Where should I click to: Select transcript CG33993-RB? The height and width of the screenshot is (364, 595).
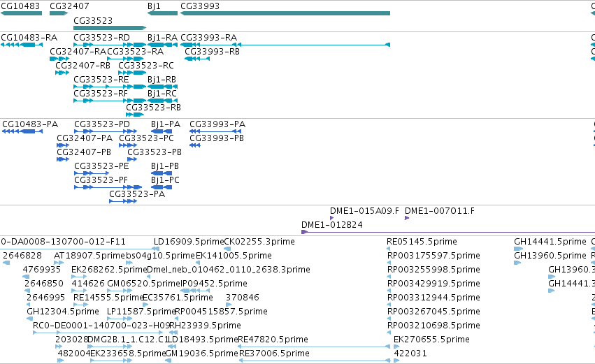click(212, 52)
